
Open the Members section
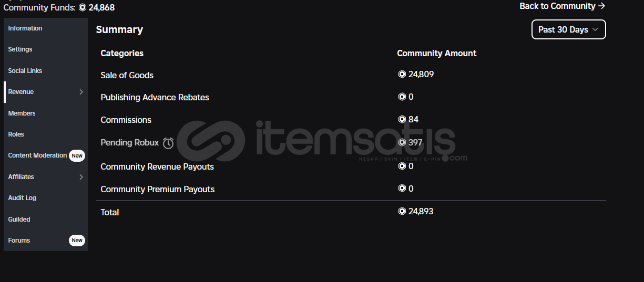(x=46, y=113)
